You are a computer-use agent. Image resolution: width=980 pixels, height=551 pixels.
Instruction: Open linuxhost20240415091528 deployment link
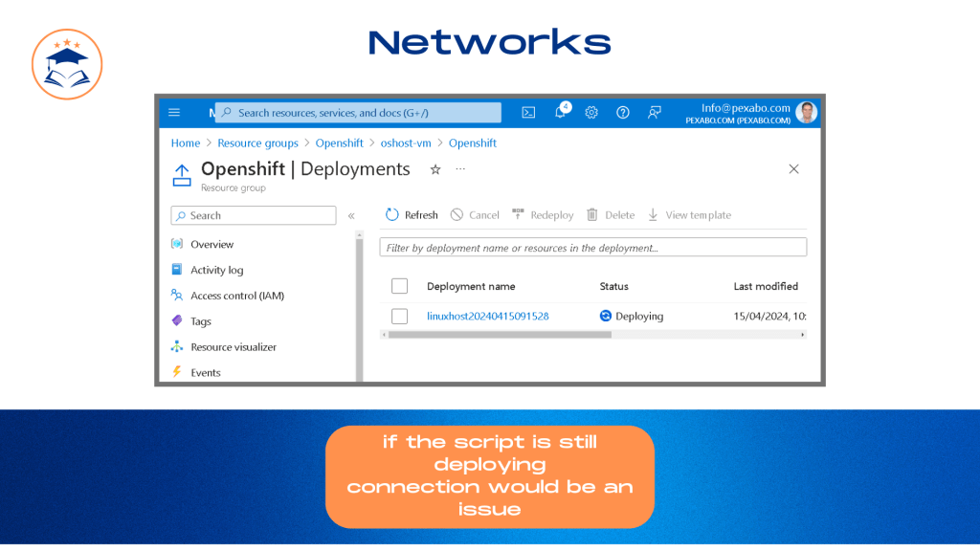[x=487, y=316]
